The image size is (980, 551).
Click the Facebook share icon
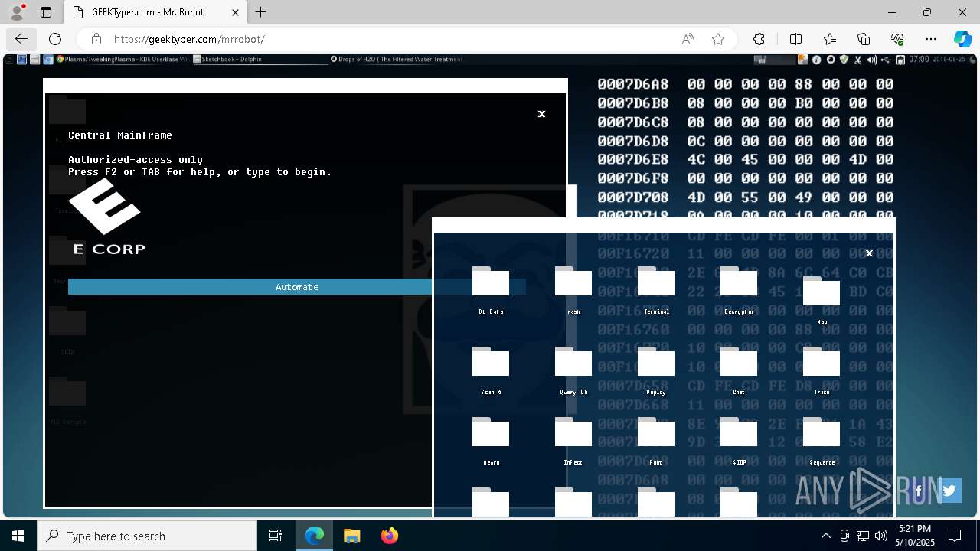[918, 491]
